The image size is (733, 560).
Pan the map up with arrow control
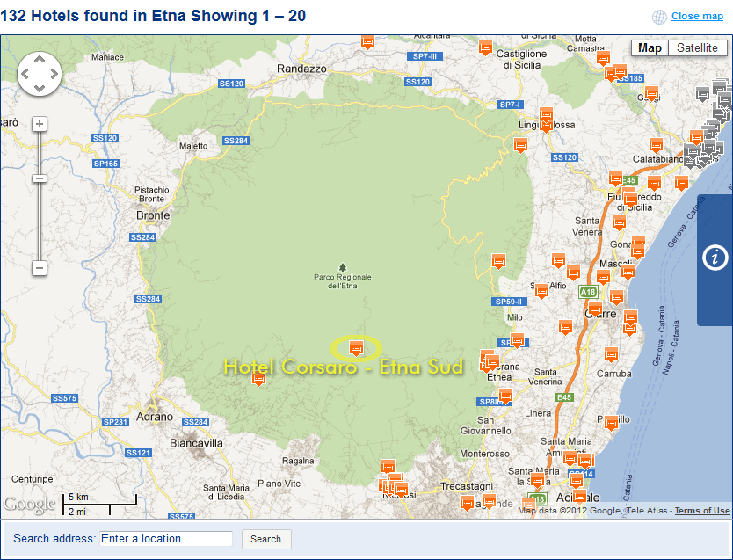[39, 60]
